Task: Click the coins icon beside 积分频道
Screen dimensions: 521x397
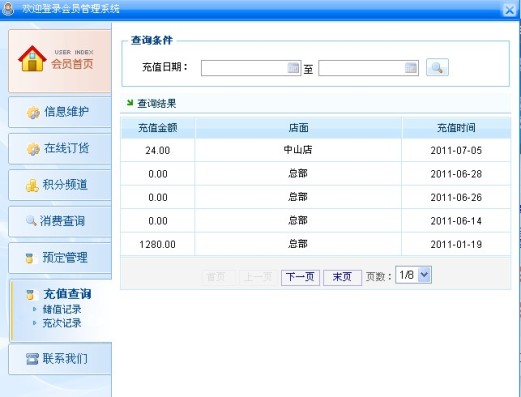Action: coord(32,186)
